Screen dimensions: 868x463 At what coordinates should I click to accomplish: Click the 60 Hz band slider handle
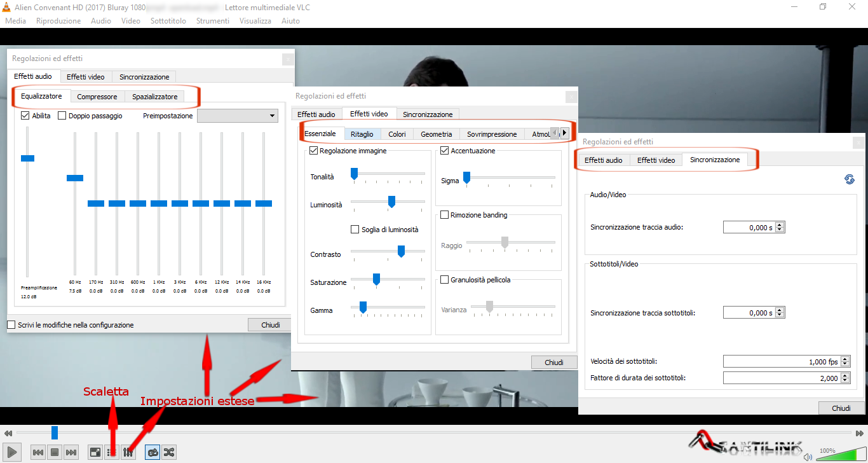tap(75, 177)
